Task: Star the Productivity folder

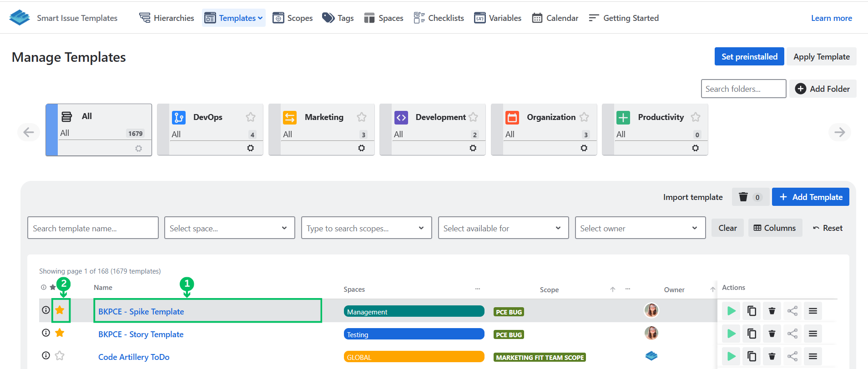Action: pos(696,117)
